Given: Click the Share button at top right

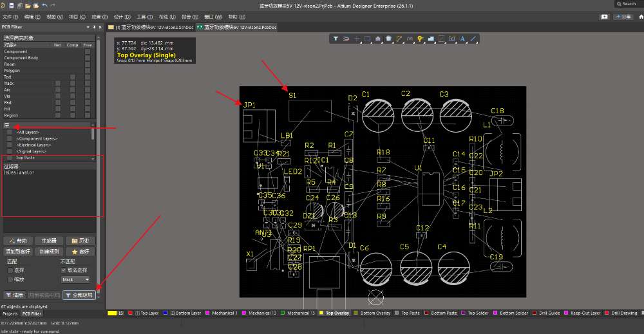Looking at the screenshot, I should tap(623, 17).
